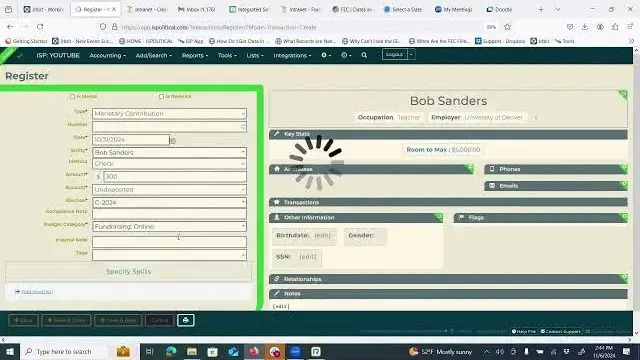Open the Reports menu
Image resolution: width=640 pixels, height=360 pixels.
click(195, 56)
